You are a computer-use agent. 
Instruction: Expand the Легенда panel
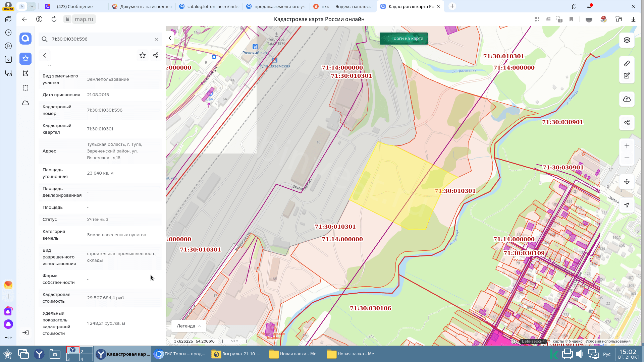pos(189,326)
